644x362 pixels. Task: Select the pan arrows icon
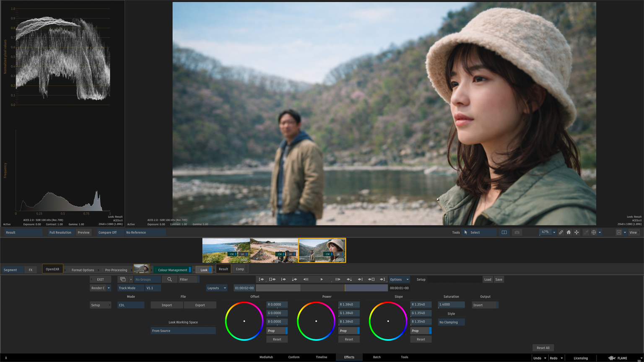click(576, 232)
